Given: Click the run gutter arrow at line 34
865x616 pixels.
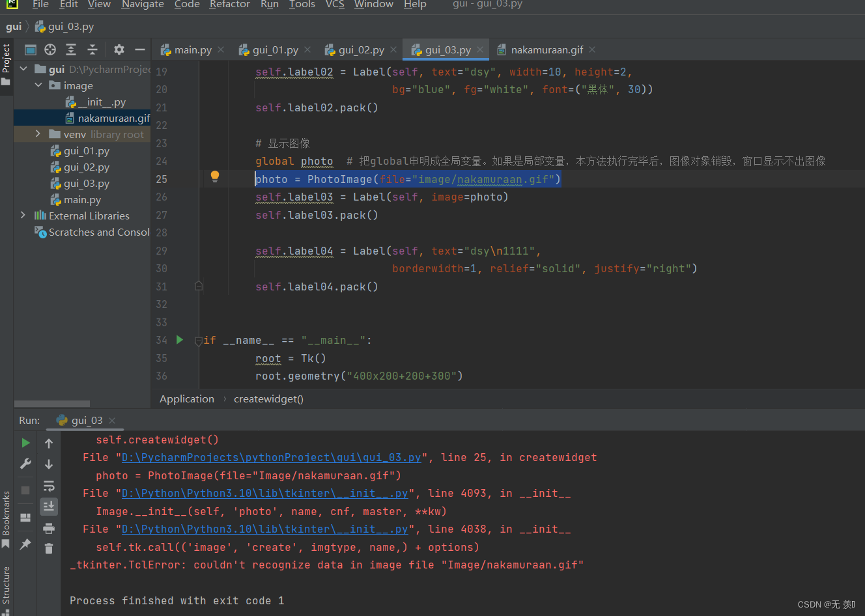Looking at the screenshot, I should click(x=180, y=340).
